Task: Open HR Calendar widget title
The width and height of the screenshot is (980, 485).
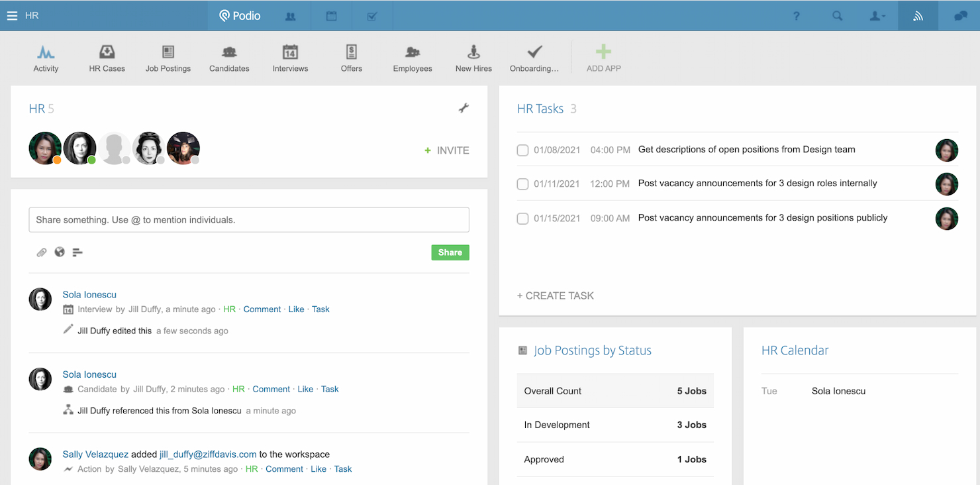Action: tap(795, 351)
